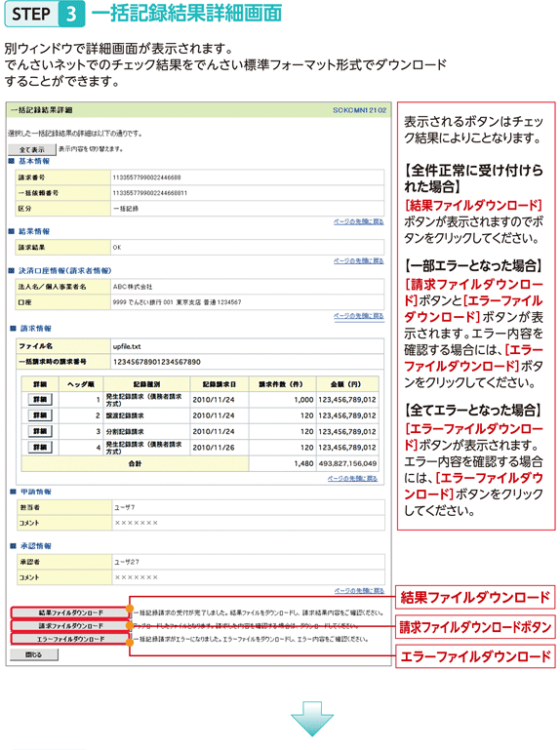560x750 pixels.
Task: Select the 法人名/個人事業者名 field label
Action: pos(52,287)
